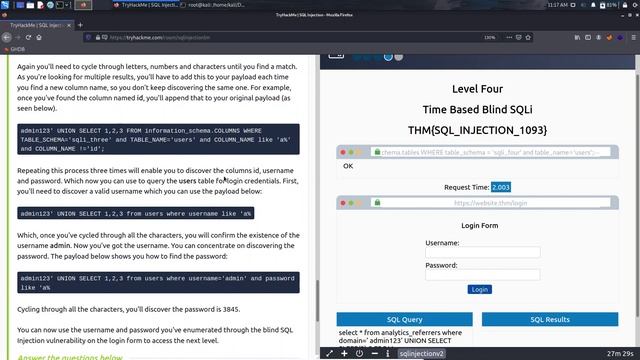
Task: Open the lock screen icon in system tray
Action: pos(625,5)
